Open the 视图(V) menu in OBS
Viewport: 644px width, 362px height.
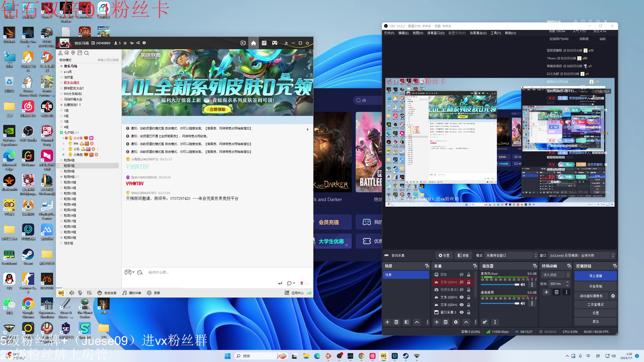418,33
